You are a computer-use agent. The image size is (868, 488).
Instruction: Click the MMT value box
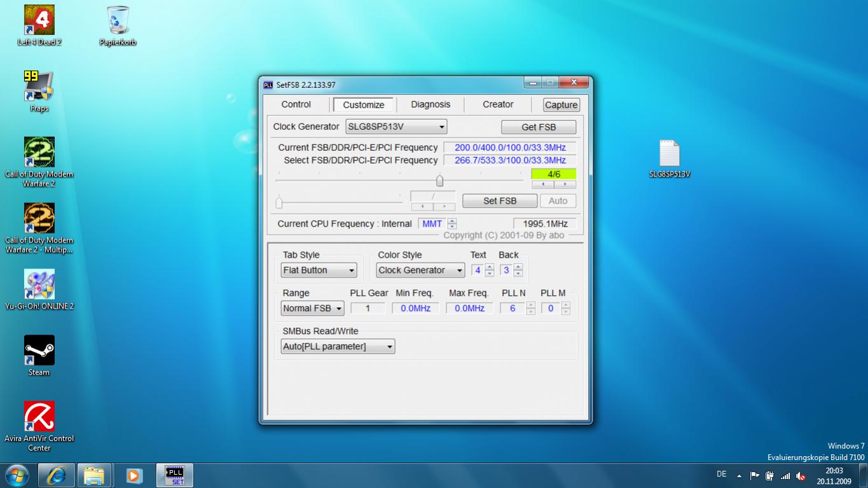[x=432, y=224]
